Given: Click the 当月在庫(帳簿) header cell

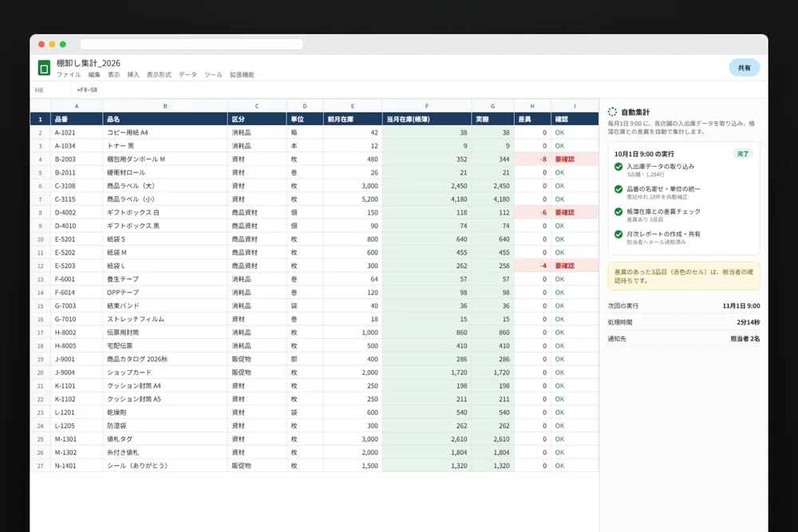Looking at the screenshot, I should 427,119.
